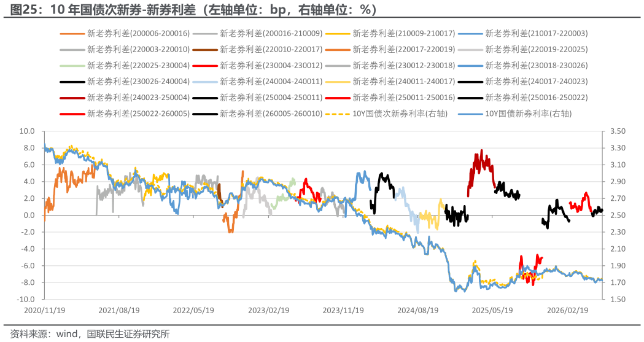Viewport: 644px width, 342px height.
Task: Select legend entry 新老券利差(210017-220003)
Action: pyautogui.click(x=522, y=34)
